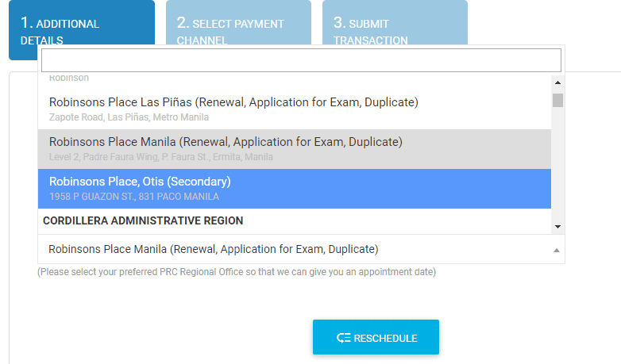Click the 1958 P Guazon St. address line

click(133, 197)
